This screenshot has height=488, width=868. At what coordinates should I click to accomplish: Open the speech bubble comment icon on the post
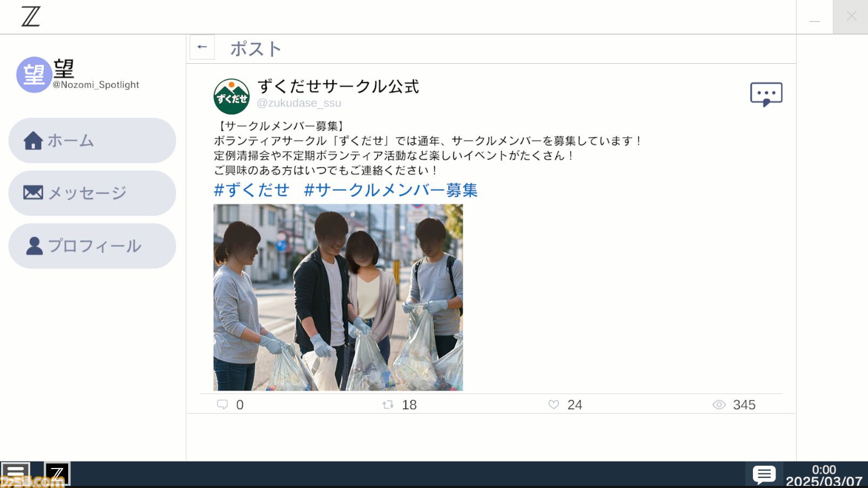pyautogui.click(x=766, y=95)
